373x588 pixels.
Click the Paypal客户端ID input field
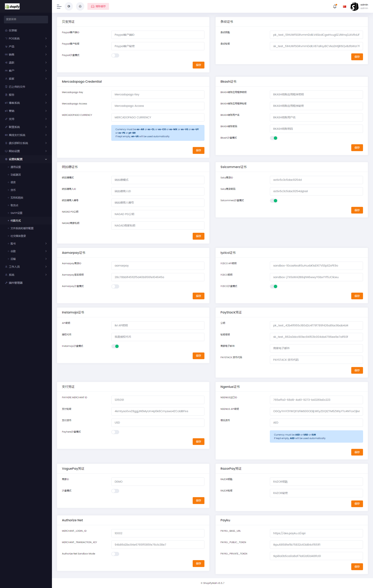(x=158, y=35)
